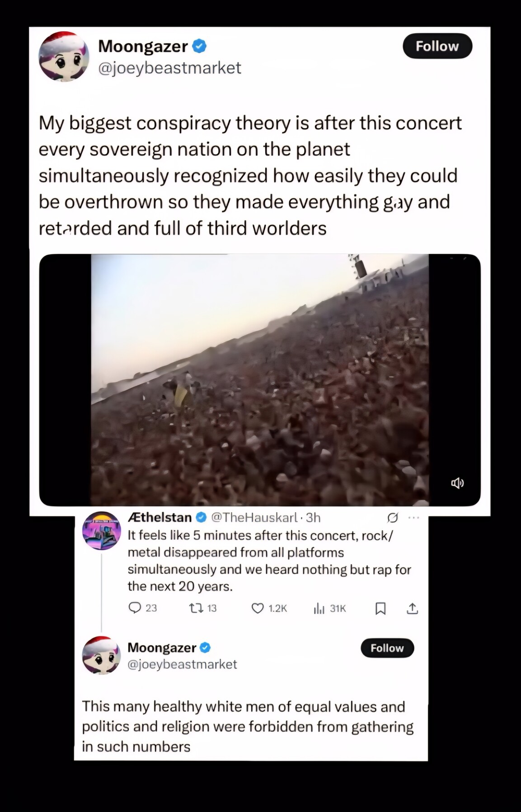This screenshot has height=812, width=521.
Task: Open Æthelstan's profile avatar
Action: pyautogui.click(x=102, y=531)
